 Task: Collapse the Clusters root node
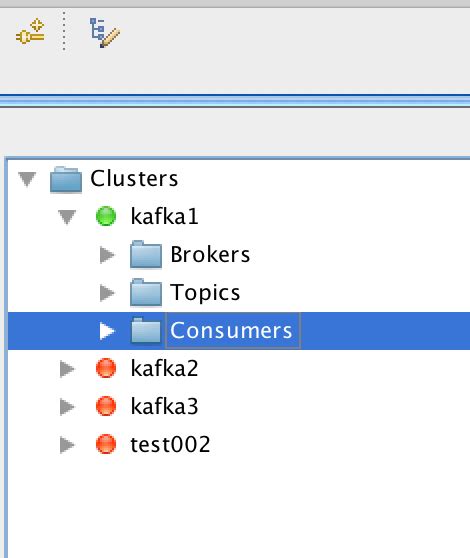(x=27, y=179)
